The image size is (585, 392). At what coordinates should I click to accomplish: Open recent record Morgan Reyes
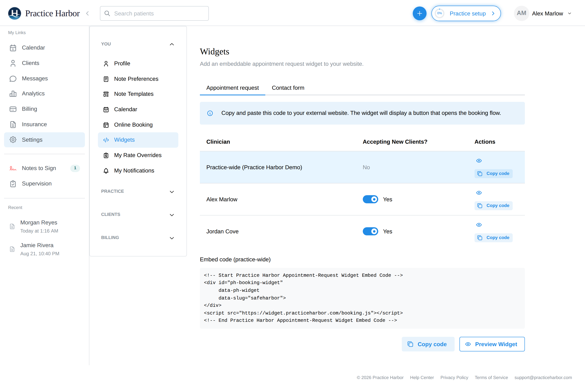point(44,226)
